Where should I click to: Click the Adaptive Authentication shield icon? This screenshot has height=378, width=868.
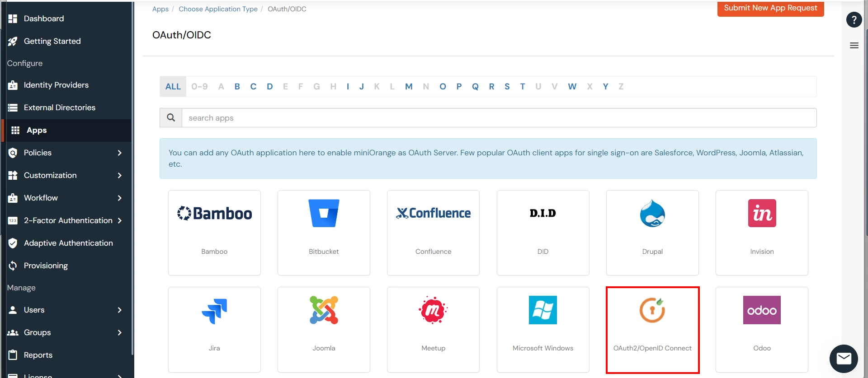coord(13,243)
